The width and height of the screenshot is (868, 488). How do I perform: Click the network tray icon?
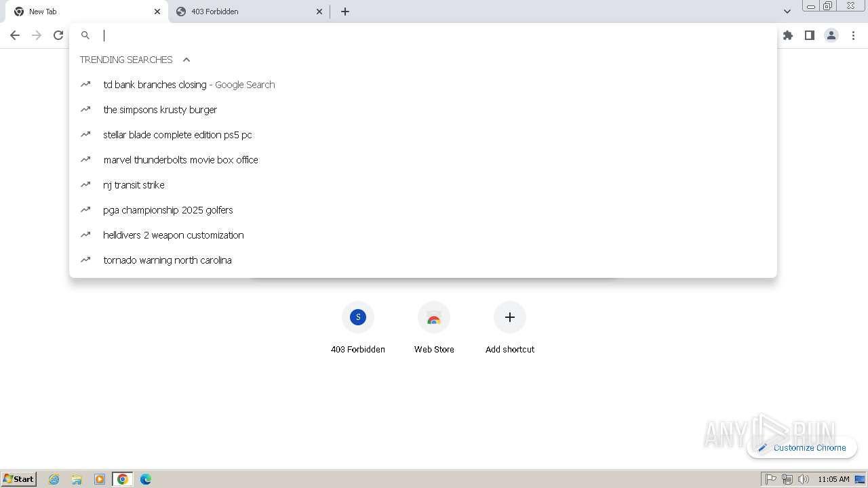[787, 479]
